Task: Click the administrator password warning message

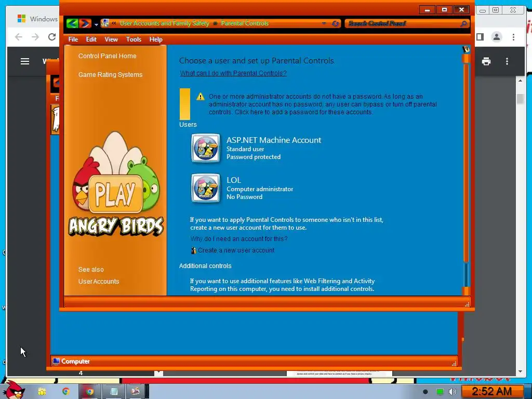Action: (x=323, y=104)
